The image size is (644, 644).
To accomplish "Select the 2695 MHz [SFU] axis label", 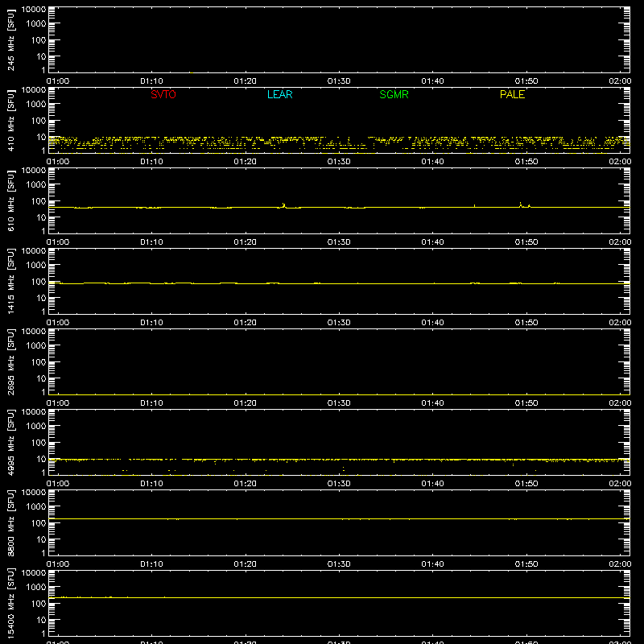I will pyautogui.click(x=10, y=361).
